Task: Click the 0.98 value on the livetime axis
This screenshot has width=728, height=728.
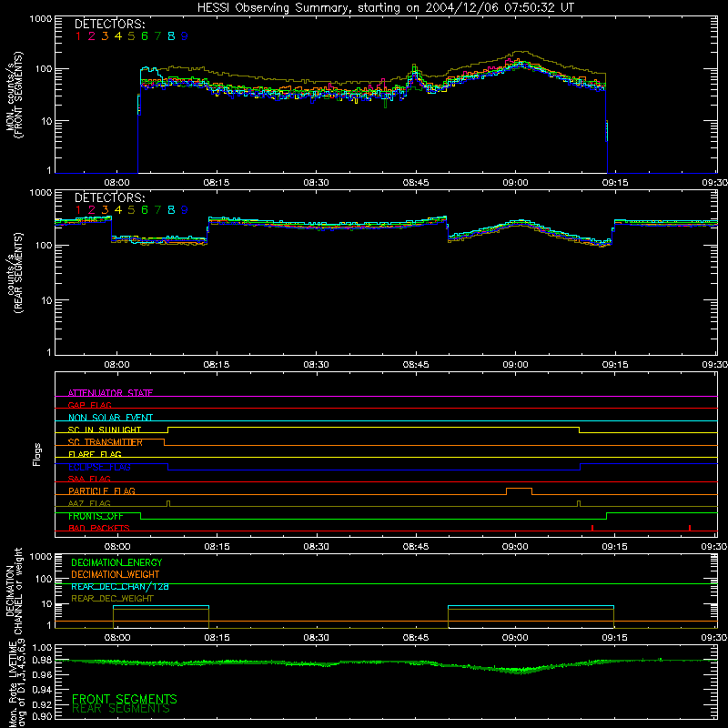Action: point(42,660)
